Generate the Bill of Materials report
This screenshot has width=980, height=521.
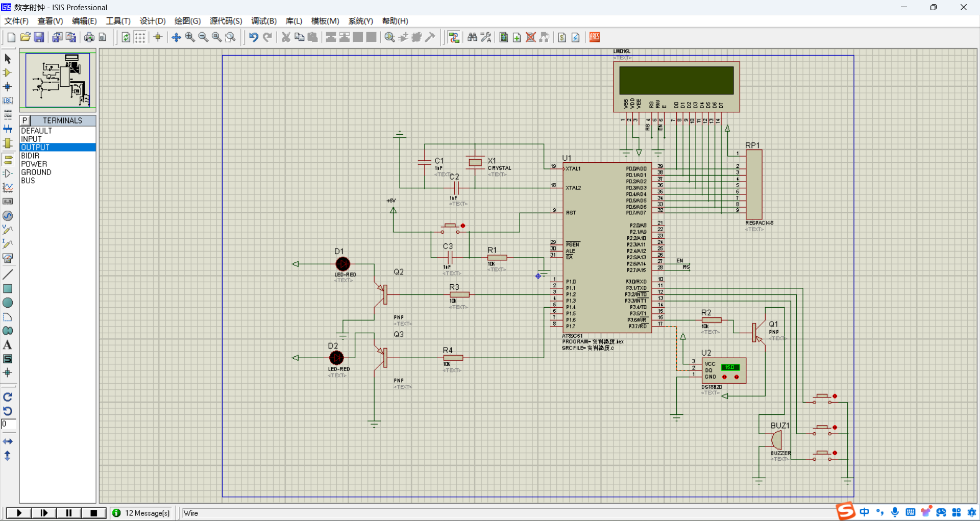click(562, 37)
